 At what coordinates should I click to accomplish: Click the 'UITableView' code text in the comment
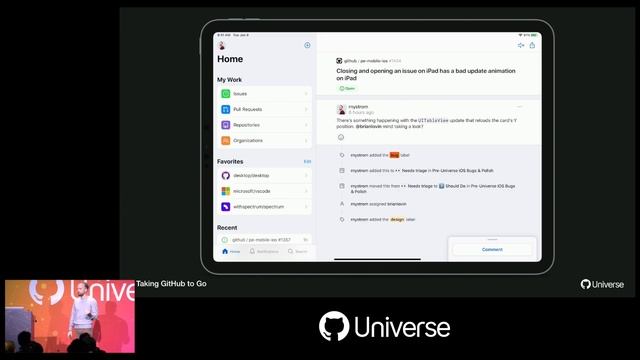[x=433, y=120]
